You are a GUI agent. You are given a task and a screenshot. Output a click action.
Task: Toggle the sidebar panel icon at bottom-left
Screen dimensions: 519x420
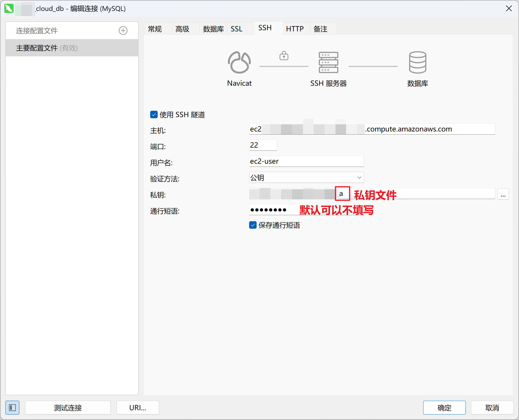tap(12, 408)
